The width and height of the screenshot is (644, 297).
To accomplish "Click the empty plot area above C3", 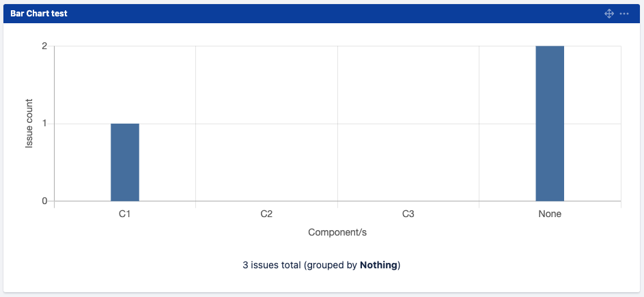I will [408, 124].
